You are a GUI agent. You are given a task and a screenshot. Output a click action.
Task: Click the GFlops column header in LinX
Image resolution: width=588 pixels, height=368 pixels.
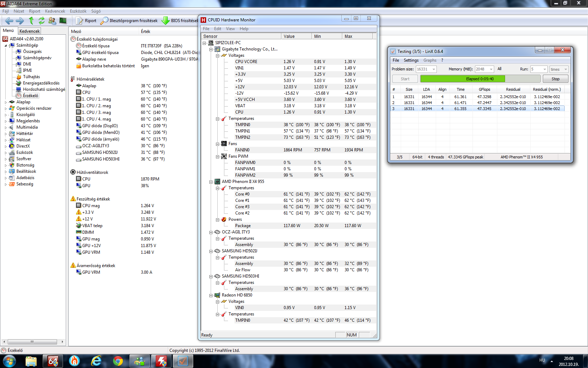tap(484, 89)
